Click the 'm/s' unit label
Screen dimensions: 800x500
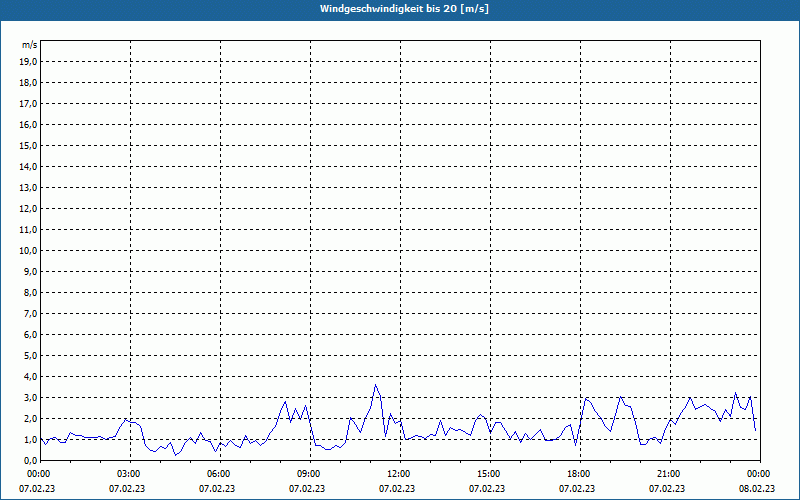click(x=29, y=45)
